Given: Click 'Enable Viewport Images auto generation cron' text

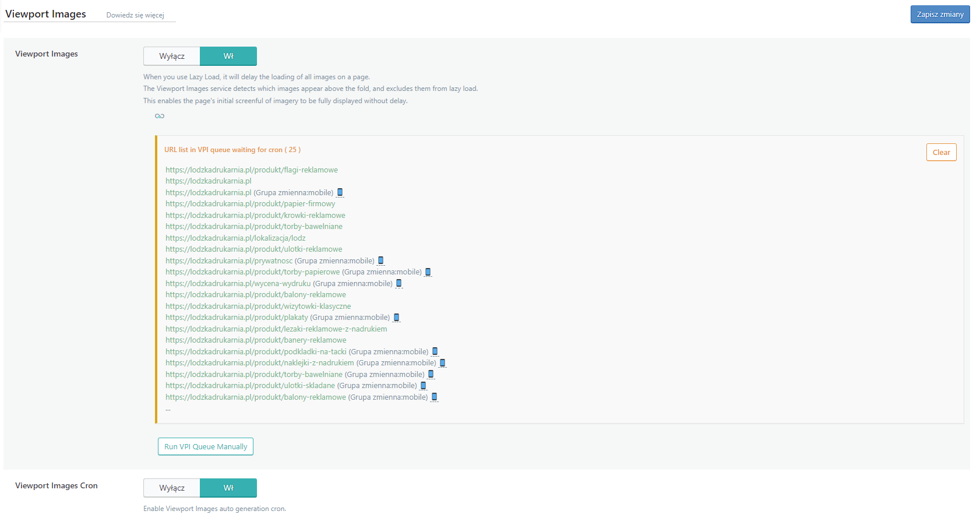Looking at the screenshot, I should (x=214, y=509).
